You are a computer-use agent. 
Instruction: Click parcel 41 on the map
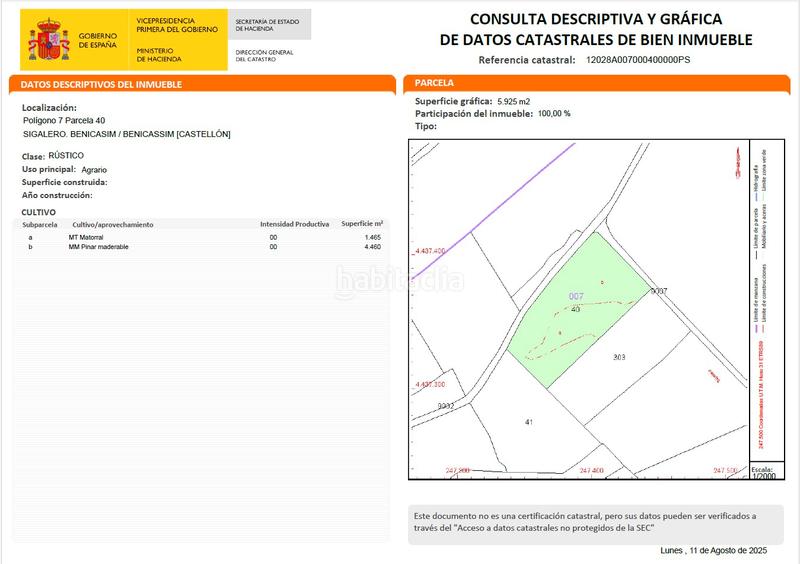point(529,422)
